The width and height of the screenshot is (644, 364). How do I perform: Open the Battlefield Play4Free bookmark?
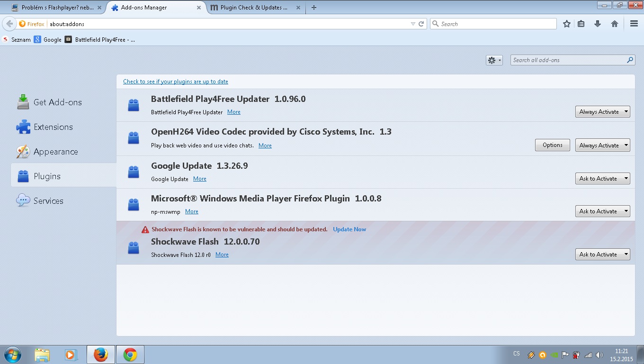click(100, 40)
